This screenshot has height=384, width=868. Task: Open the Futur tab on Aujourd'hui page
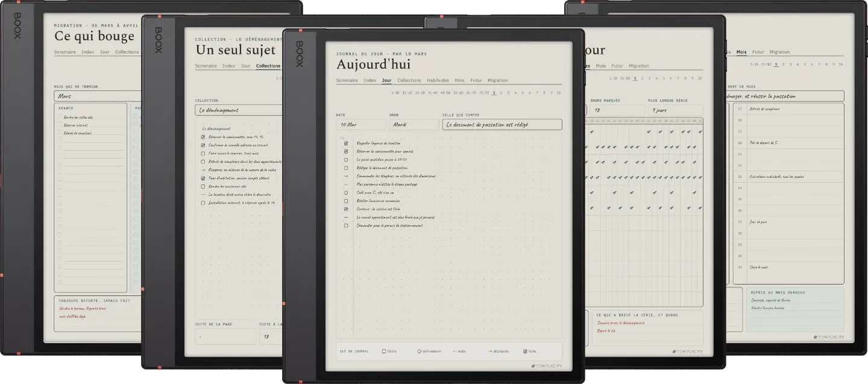pyautogui.click(x=476, y=80)
